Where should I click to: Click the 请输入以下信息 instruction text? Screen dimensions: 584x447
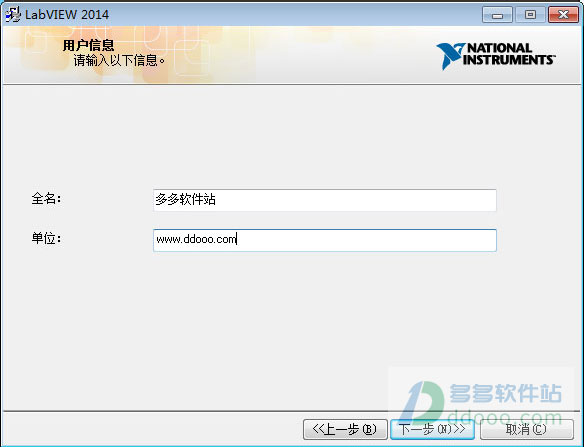[x=119, y=60]
